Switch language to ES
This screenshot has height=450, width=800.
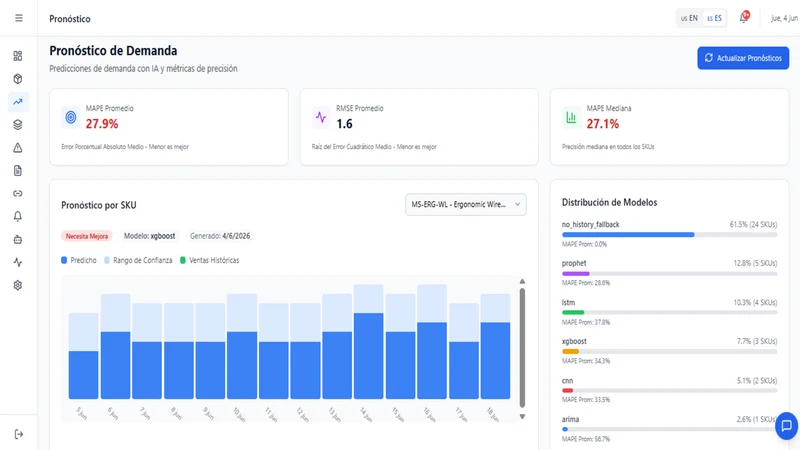pos(714,18)
